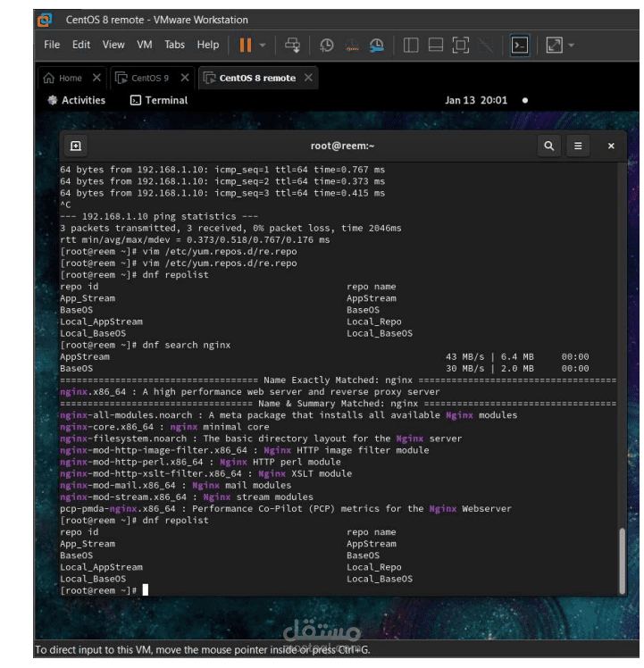
Task: Search in the terminal window
Action: (x=549, y=146)
